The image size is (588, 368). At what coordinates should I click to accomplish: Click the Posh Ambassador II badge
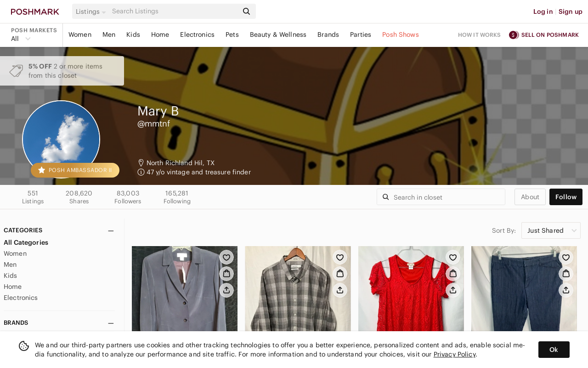75,170
